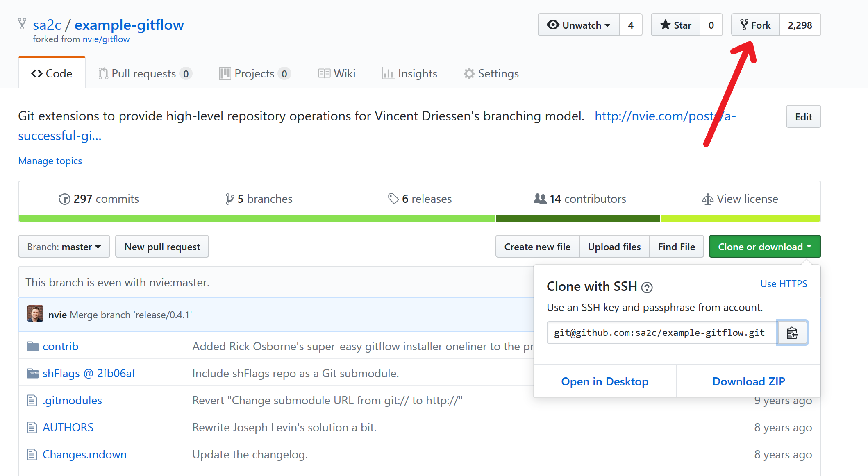This screenshot has width=868, height=476.
Task: Open the nvie.com successful-git URL link
Action: pos(665,116)
